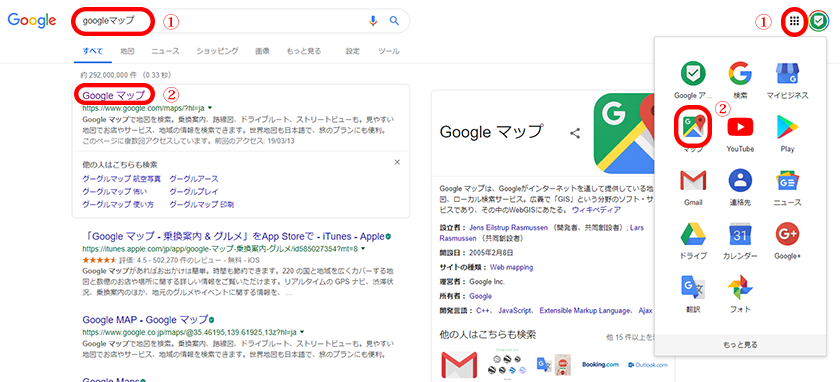This screenshot has width=840, height=382.
Task: Open the 連絡先 contacts app icon
Action: click(x=740, y=181)
